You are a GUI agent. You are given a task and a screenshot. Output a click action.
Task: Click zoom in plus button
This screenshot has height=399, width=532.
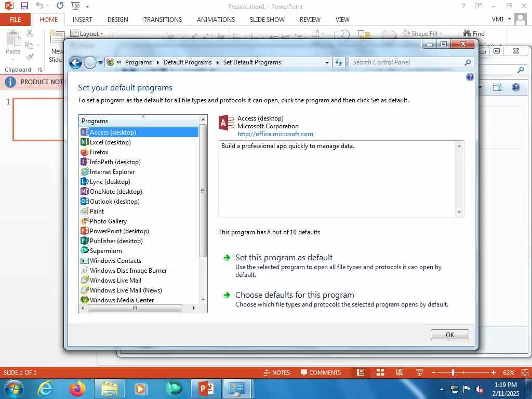[494, 373]
